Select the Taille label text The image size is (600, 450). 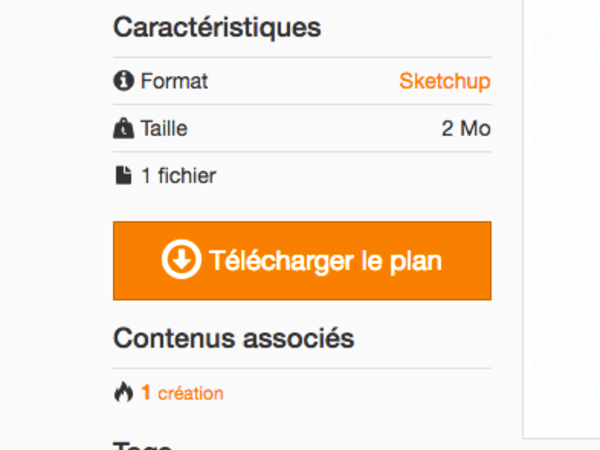164,129
